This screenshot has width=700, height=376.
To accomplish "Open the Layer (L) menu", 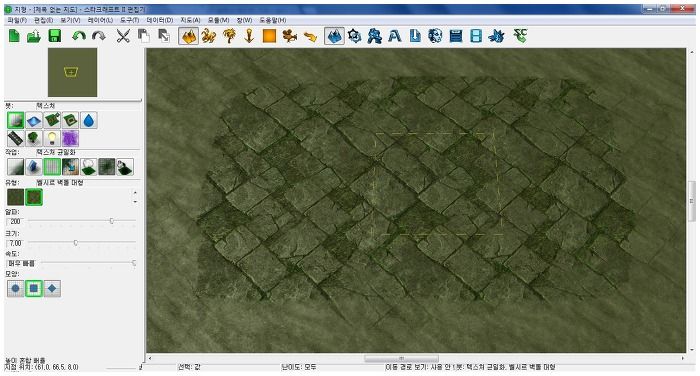I will [x=100, y=20].
